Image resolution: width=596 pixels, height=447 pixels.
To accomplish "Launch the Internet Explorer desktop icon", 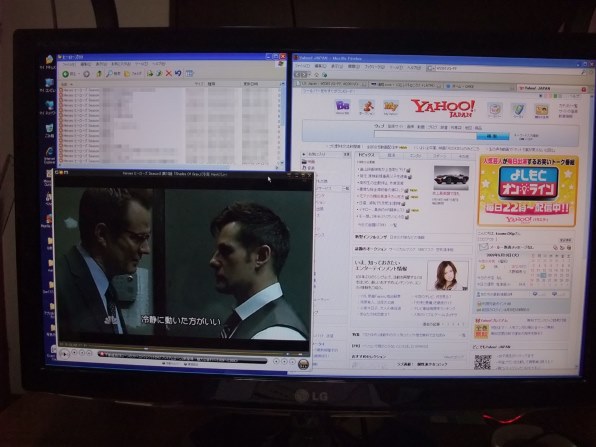I will [x=49, y=155].
